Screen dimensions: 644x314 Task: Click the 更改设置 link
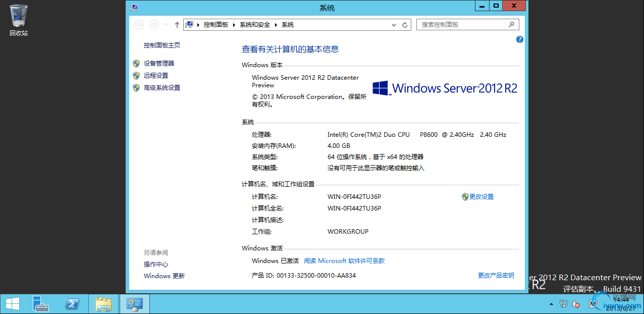coord(481,197)
